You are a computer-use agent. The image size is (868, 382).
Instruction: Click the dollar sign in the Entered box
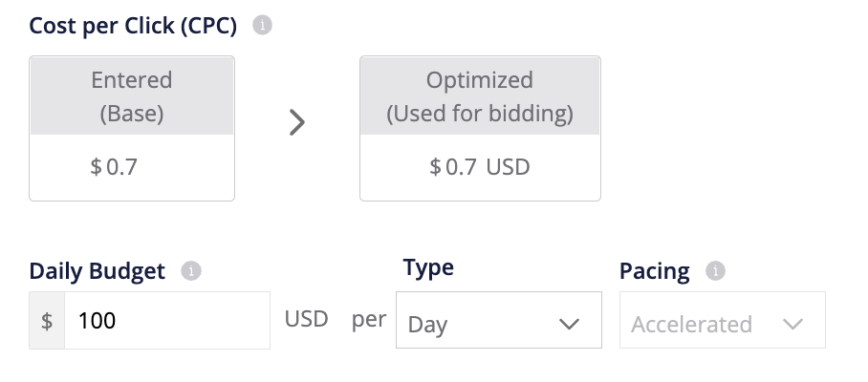tap(96, 167)
